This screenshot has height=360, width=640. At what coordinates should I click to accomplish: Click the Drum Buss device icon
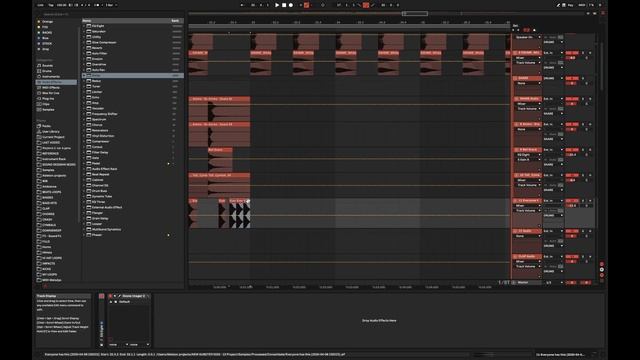click(x=89, y=191)
